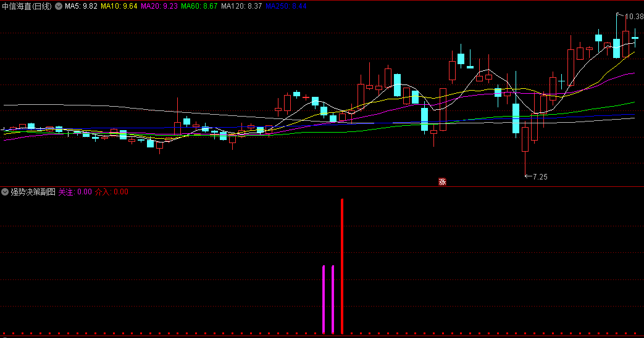Select the MA10: 9.64 indicator label
Image resolution: width=644 pixels, height=338 pixels.
119,6
